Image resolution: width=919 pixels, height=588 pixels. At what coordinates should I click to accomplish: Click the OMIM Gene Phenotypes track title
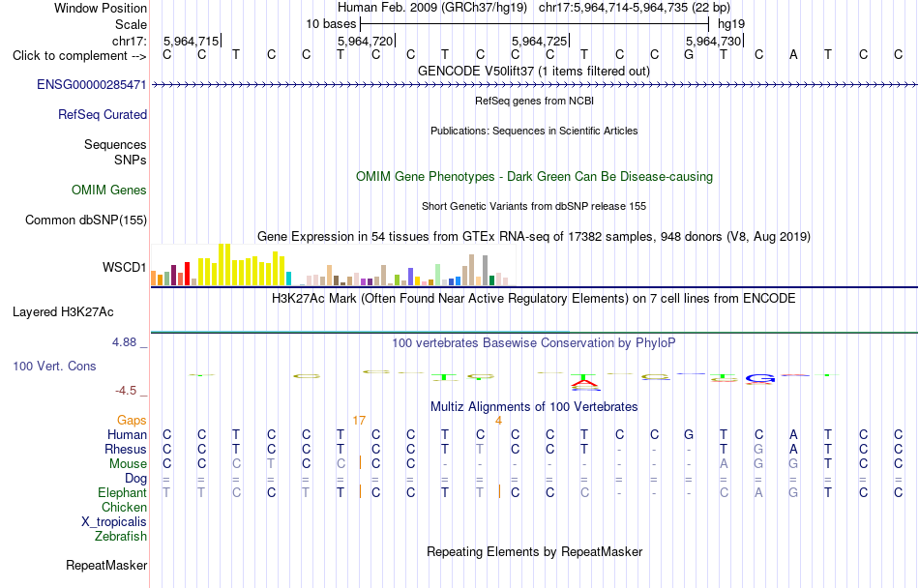click(x=535, y=177)
